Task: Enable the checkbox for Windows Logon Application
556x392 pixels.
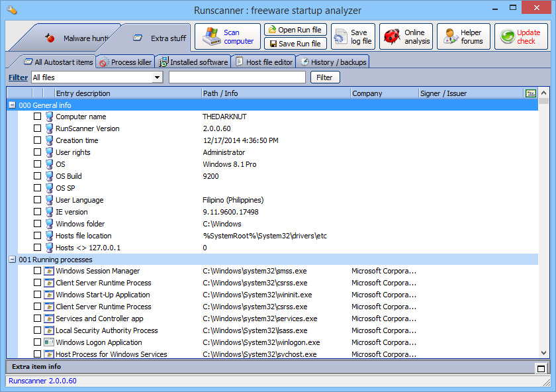Action: pyautogui.click(x=37, y=342)
